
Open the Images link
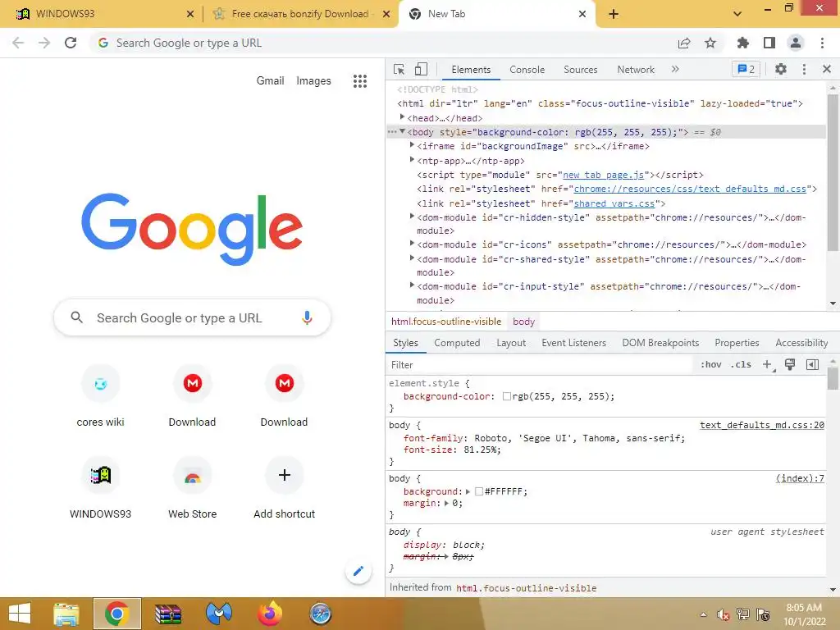(x=313, y=81)
